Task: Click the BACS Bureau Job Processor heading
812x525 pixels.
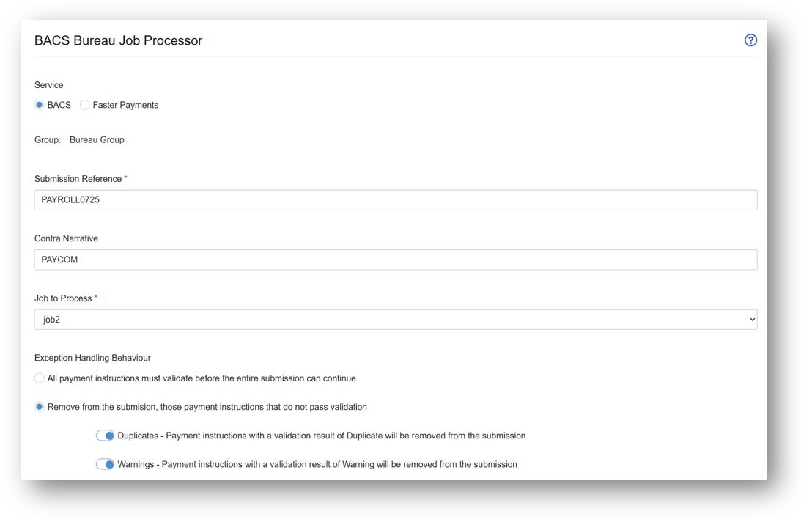Action: pos(119,40)
